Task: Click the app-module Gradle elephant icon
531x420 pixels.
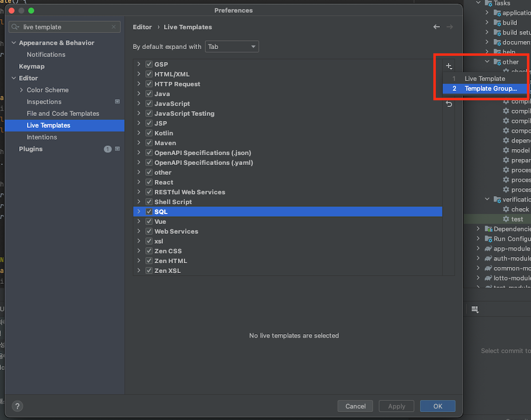Action: click(488, 248)
